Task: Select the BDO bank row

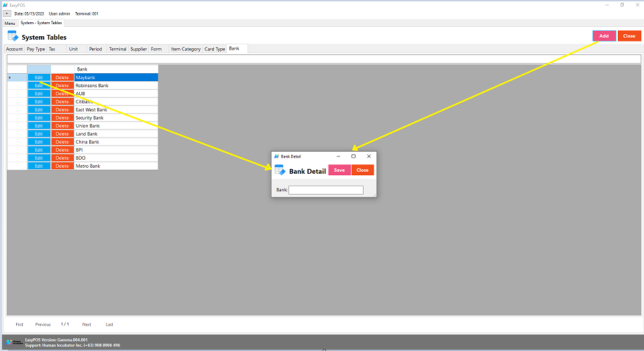Action: (x=115, y=158)
